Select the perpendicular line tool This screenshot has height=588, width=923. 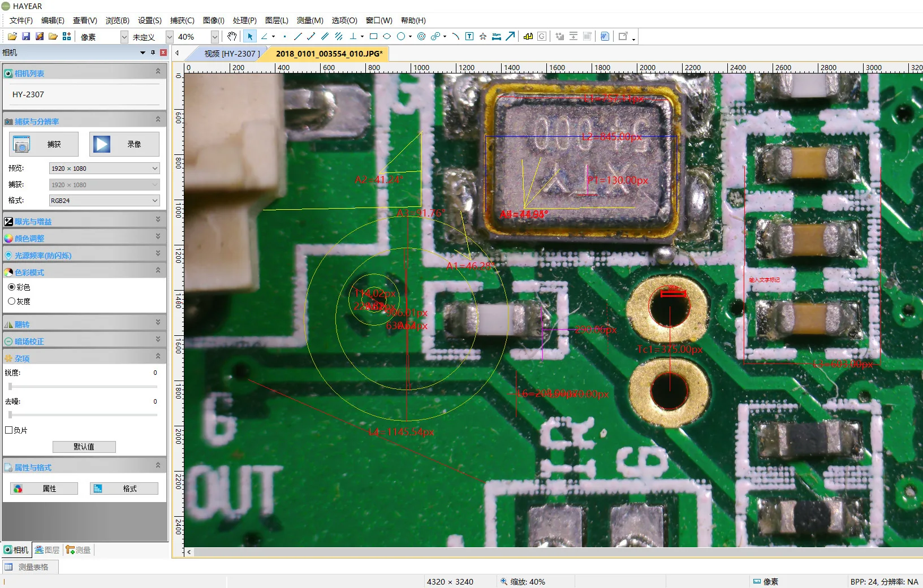point(353,37)
